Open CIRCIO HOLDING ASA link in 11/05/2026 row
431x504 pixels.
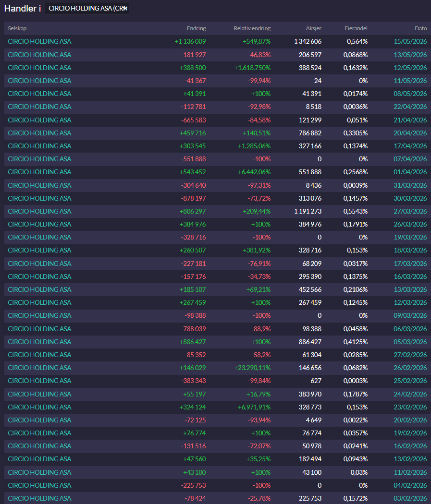point(39,81)
